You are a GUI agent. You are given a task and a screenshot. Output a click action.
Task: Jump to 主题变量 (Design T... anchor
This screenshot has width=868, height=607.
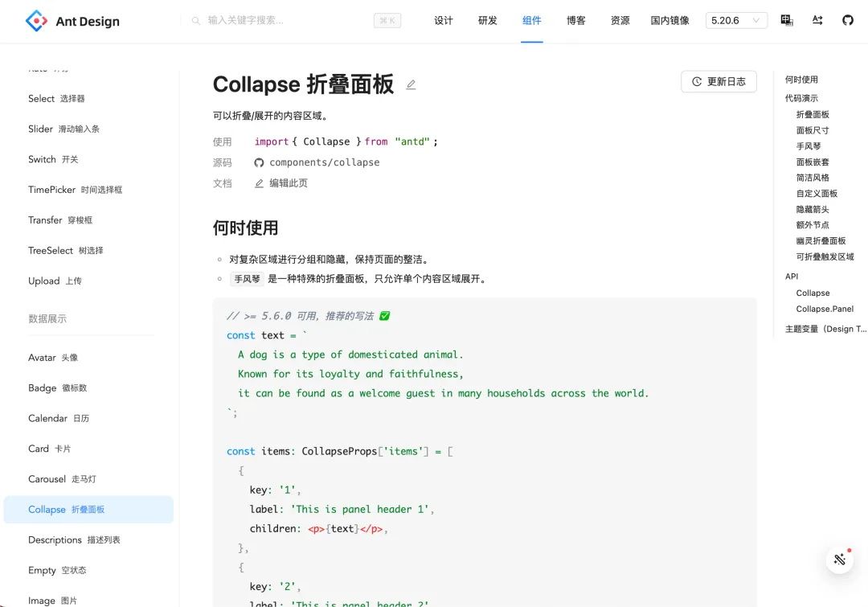pyautogui.click(x=825, y=329)
